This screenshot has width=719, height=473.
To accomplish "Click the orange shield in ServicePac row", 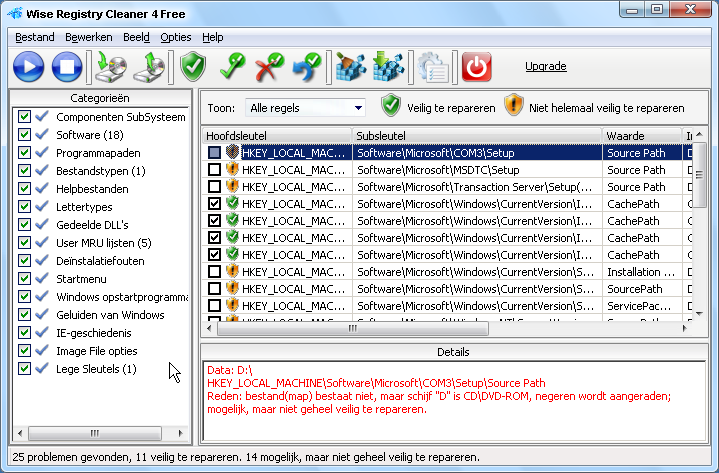I will click(232, 305).
